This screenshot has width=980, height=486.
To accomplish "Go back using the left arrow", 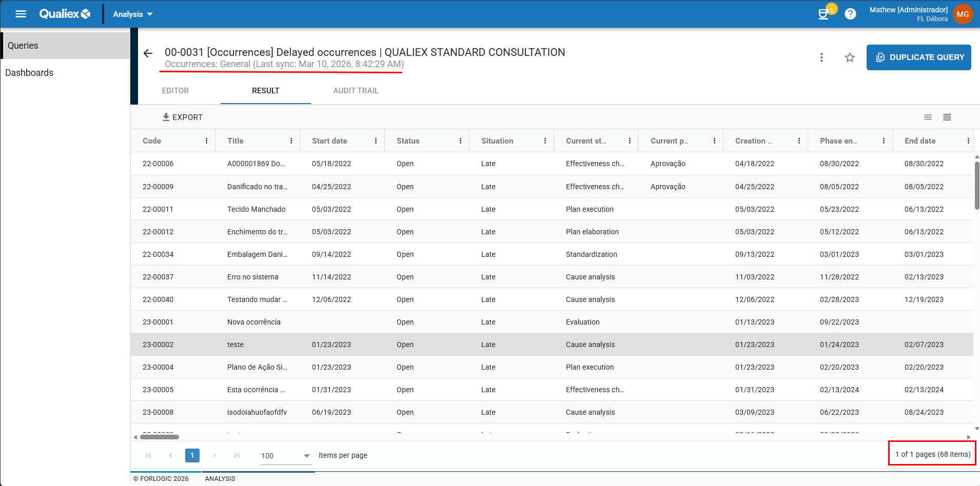I will [x=148, y=53].
